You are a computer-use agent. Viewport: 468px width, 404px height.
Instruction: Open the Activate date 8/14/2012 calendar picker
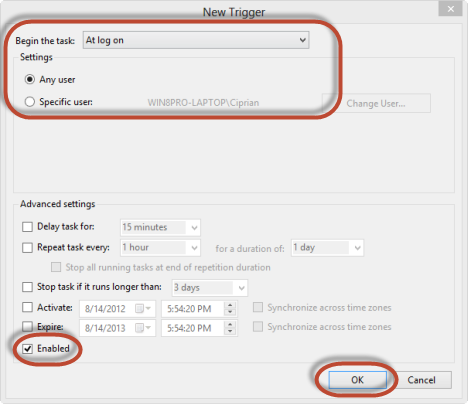pyautogui.click(x=143, y=309)
